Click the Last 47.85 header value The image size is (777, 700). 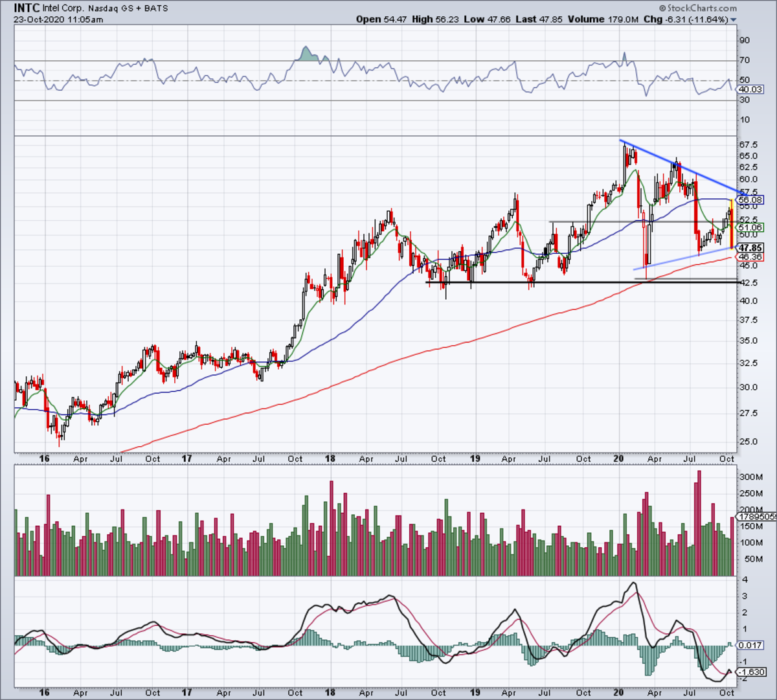point(539,19)
